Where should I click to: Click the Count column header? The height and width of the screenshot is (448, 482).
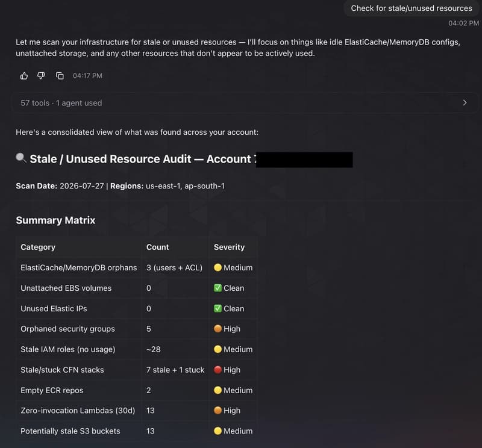pos(158,247)
